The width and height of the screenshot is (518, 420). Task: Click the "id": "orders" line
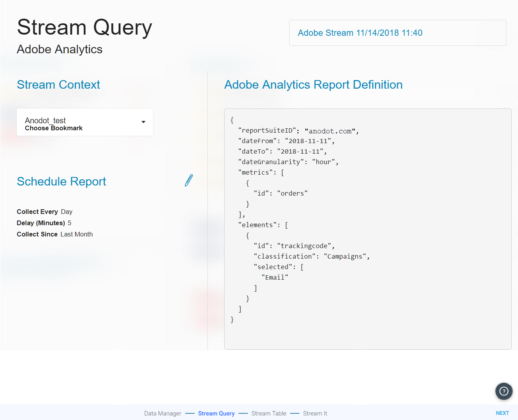[281, 194]
